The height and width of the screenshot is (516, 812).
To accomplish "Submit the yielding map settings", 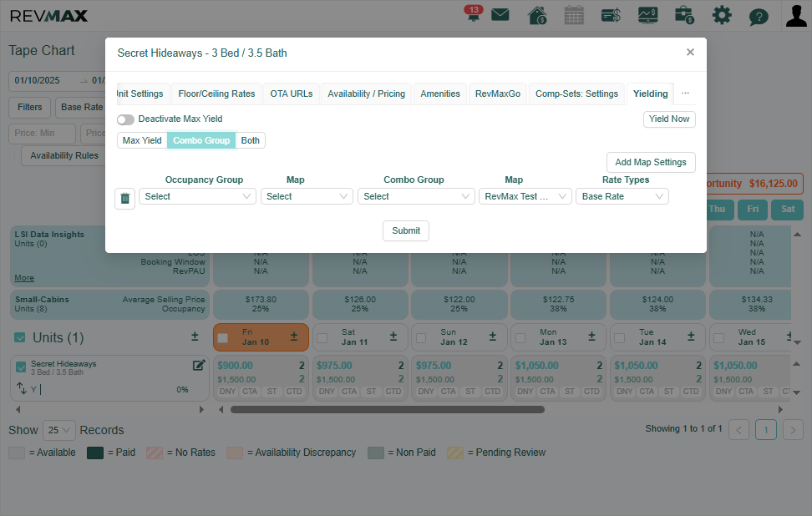I will tap(405, 230).
